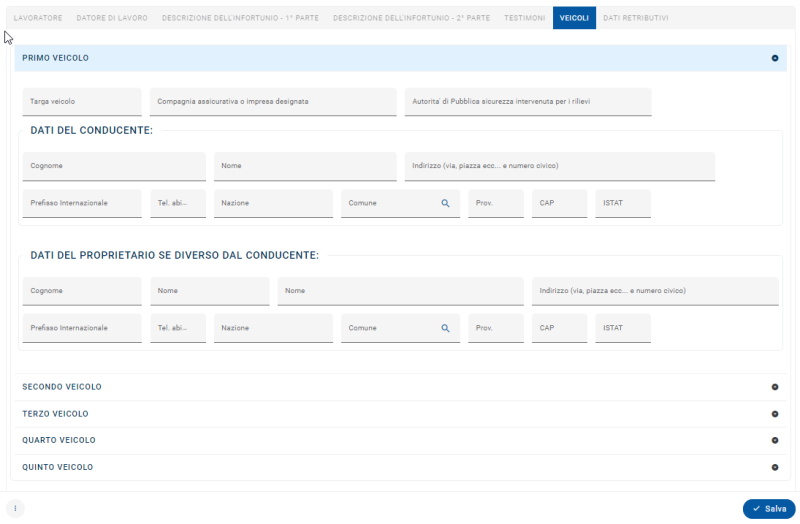
Task: Click the Tel. abi field for the conducente
Action: (178, 203)
